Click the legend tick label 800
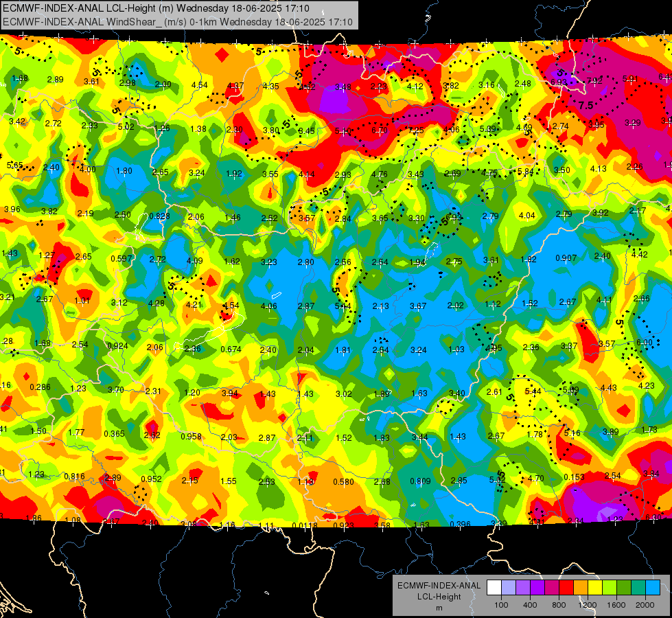This screenshot has height=618, width=672. [559, 605]
